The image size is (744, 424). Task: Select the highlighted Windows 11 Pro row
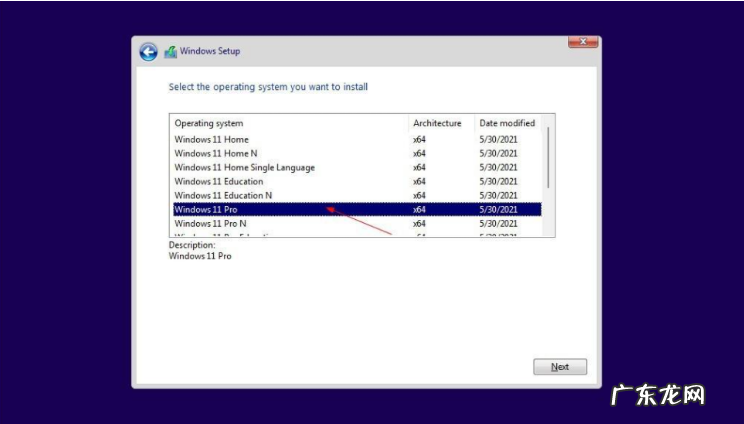(357, 209)
